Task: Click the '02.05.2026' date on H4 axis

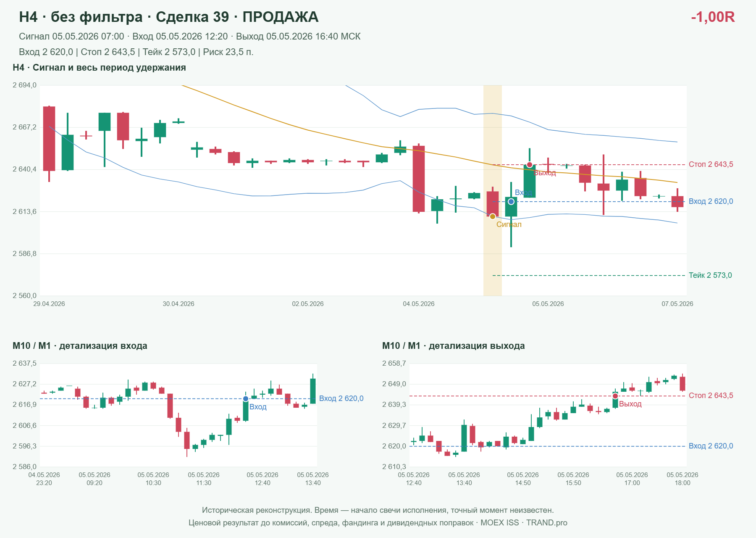Action: tap(308, 304)
